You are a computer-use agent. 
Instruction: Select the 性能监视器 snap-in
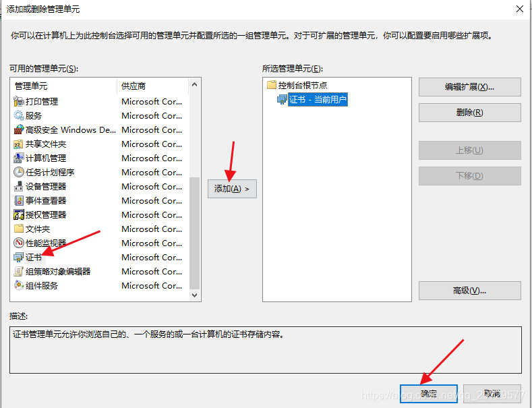coord(99,243)
